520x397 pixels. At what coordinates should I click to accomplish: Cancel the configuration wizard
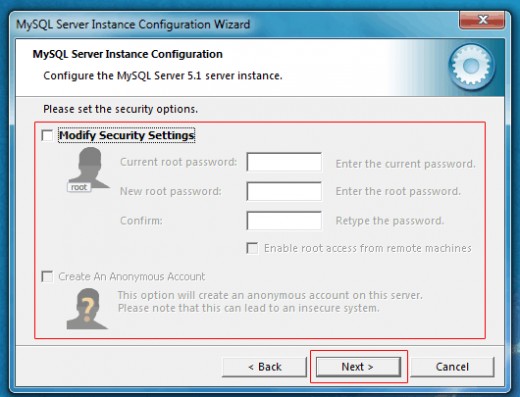452,367
